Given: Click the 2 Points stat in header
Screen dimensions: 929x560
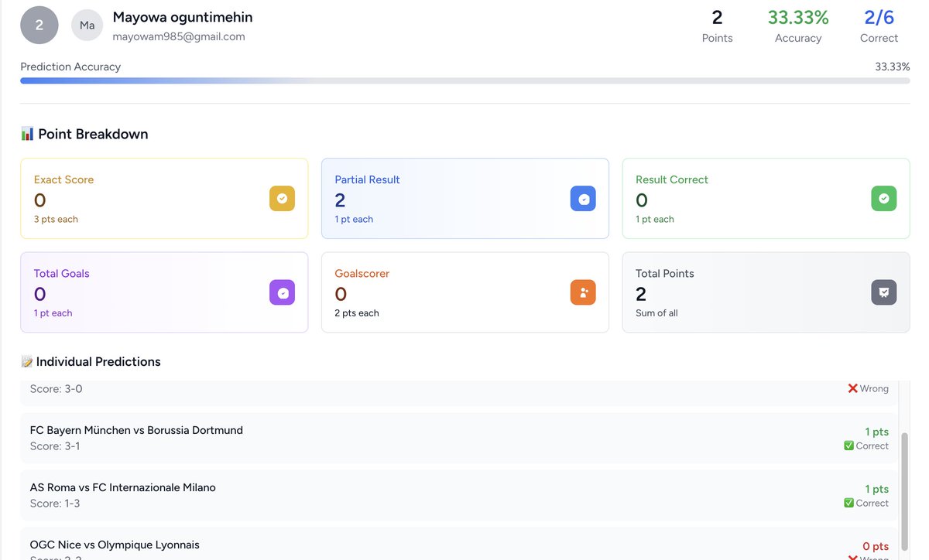Looking at the screenshot, I should pyautogui.click(x=717, y=26).
